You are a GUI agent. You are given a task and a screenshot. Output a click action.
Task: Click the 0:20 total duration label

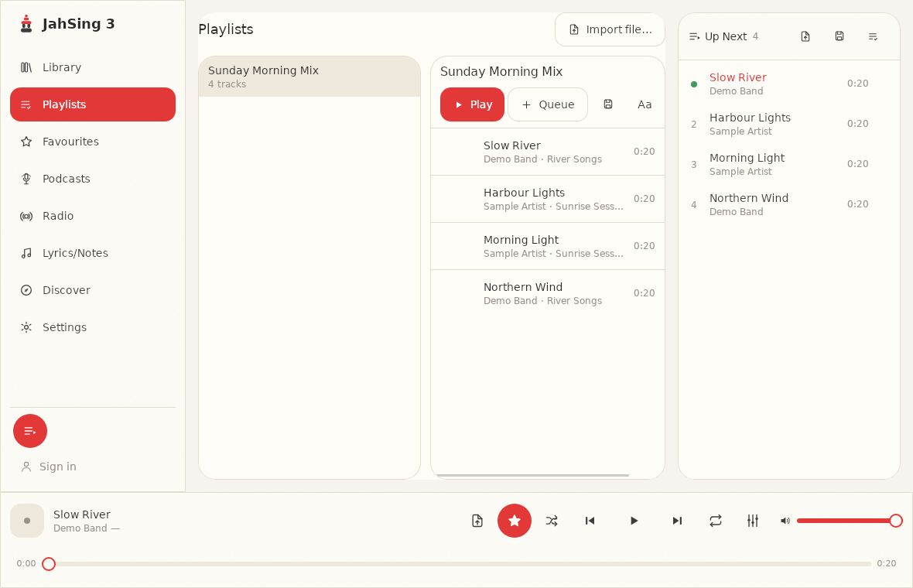886,563
